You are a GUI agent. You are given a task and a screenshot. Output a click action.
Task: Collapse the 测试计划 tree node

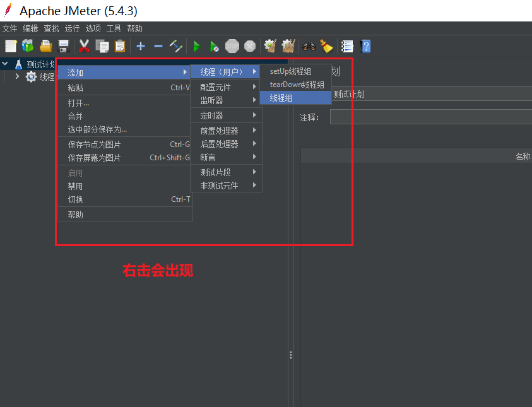click(5, 64)
